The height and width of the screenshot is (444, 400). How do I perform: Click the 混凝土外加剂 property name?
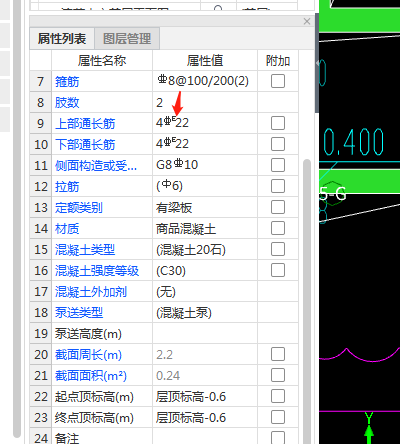(91, 291)
